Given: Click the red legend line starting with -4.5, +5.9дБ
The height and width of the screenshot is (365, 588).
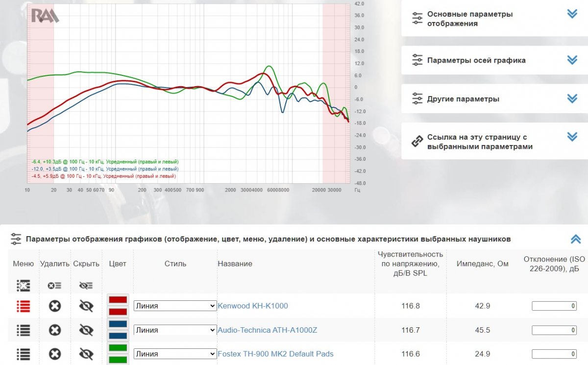Looking at the screenshot, I should 104,176.
